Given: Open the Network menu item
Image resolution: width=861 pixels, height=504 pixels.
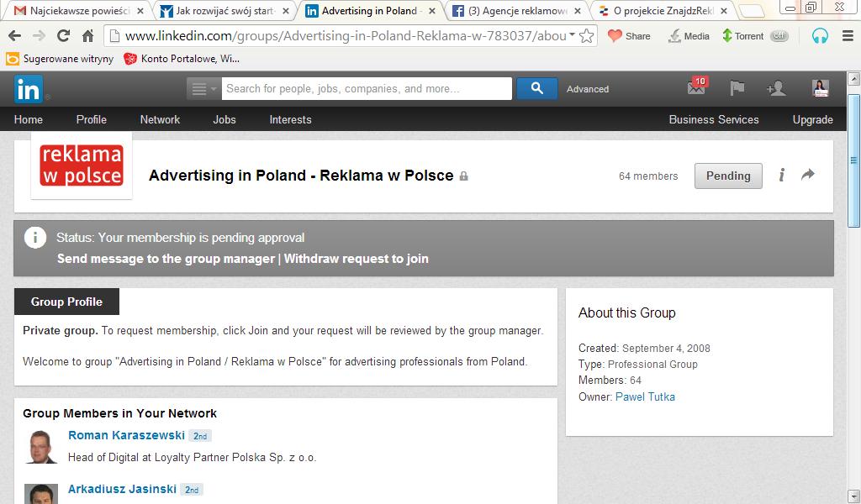Looking at the screenshot, I should click(x=160, y=119).
